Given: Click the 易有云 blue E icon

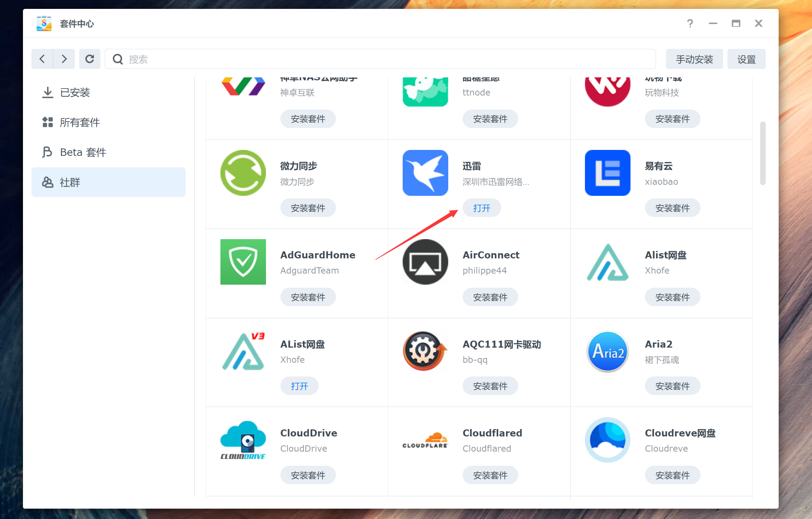Looking at the screenshot, I should (608, 173).
